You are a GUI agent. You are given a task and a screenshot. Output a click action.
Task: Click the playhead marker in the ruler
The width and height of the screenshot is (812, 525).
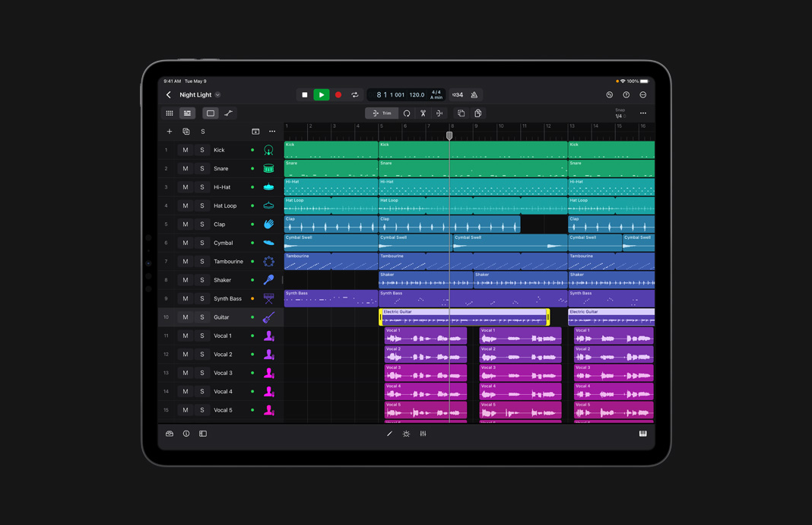pyautogui.click(x=449, y=135)
